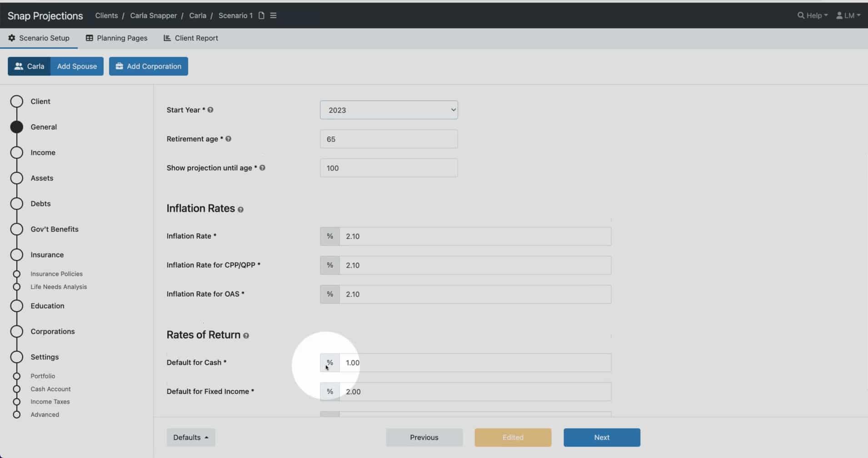Screen dimensions: 868x458
Task: Click the Add Spouse button
Action: click(77, 66)
